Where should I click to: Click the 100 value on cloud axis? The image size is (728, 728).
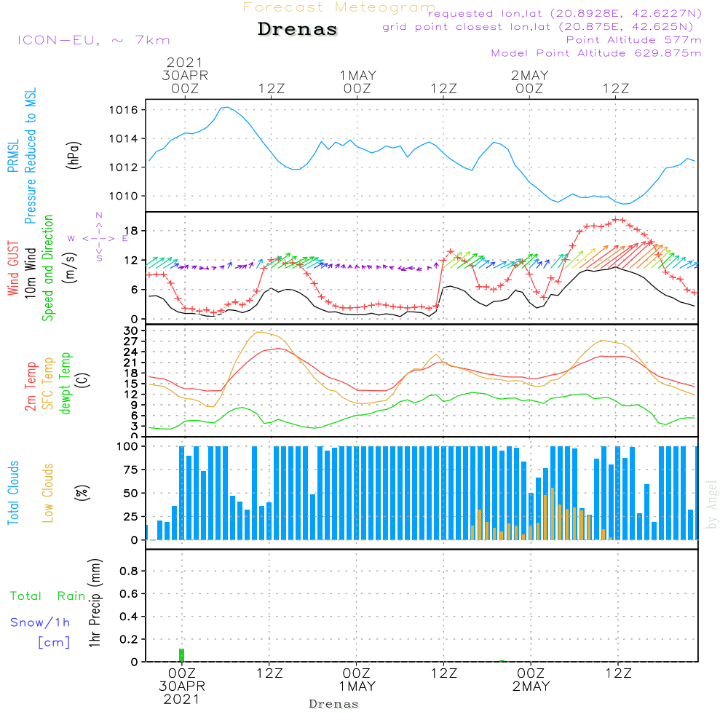(x=127, y=446)
